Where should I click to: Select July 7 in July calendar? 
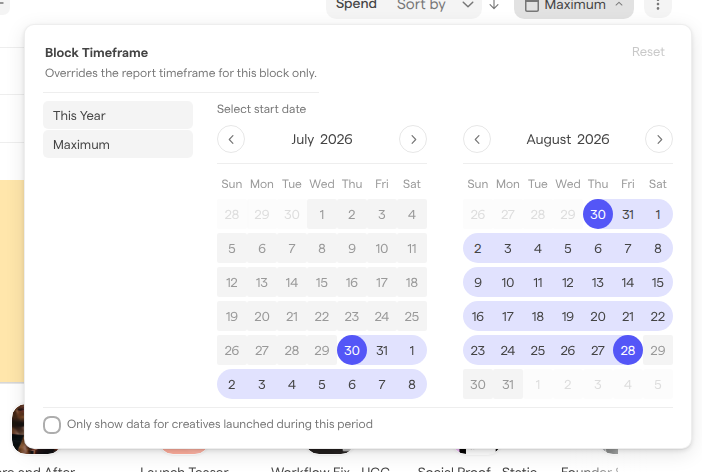(292, 249)
